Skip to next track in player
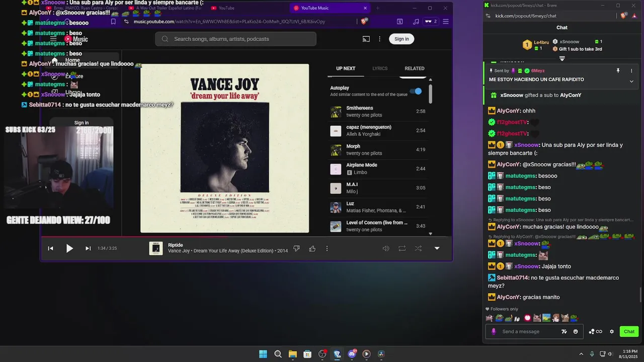The width and height of the screenshot is (644, 362). [x=88, y=248]
